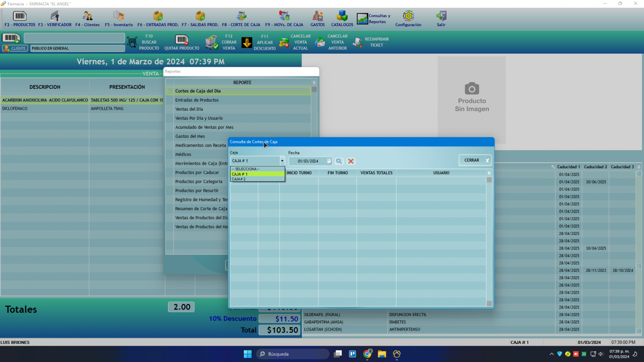Select Cortes de Caja del Dia report
This screenshot has width=644, height=362.
coord(238,91)
